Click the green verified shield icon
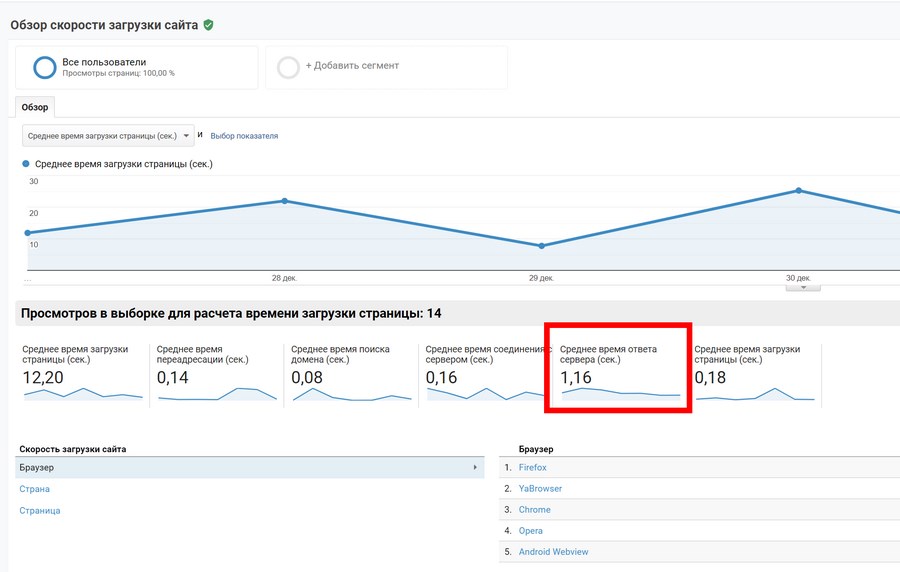The width and height of the screenshot is (900, 572). (208, 25)
